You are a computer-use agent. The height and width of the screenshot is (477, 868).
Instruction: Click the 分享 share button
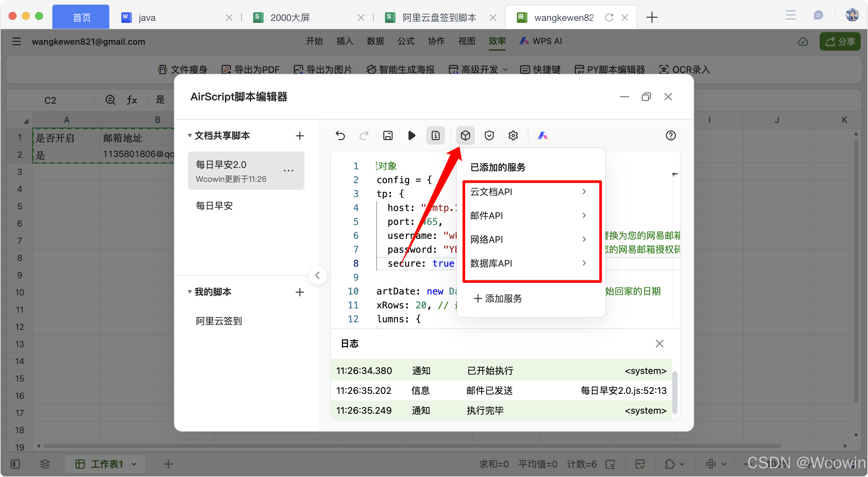click(x=840, y=41)
